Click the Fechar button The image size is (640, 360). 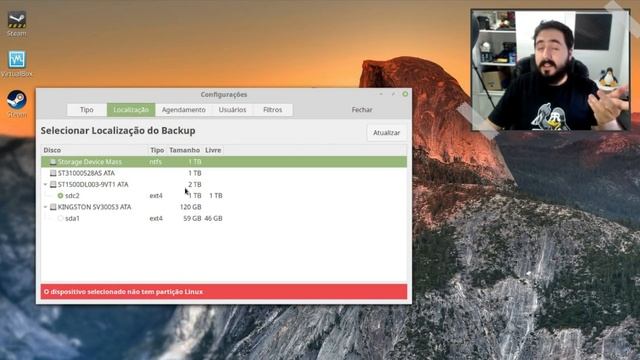[x=362, y=110]
